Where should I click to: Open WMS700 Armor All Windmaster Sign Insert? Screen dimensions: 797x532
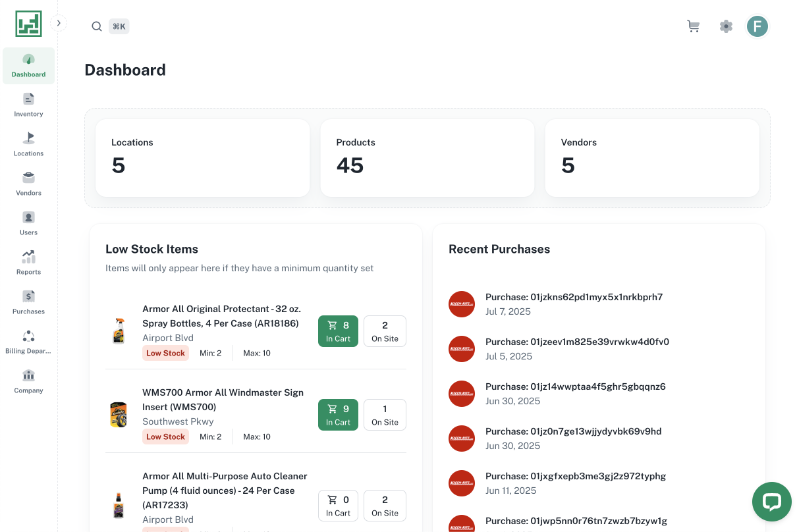[223, 400]
